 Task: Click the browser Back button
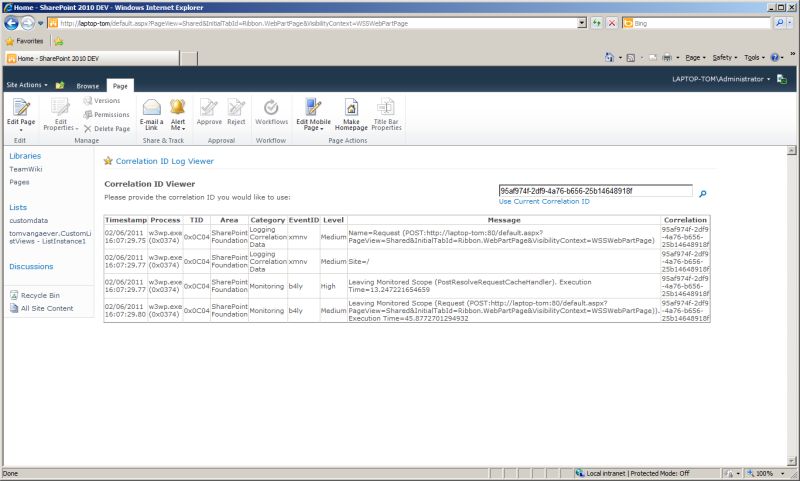pyautogui.click(x=11, y=23)
